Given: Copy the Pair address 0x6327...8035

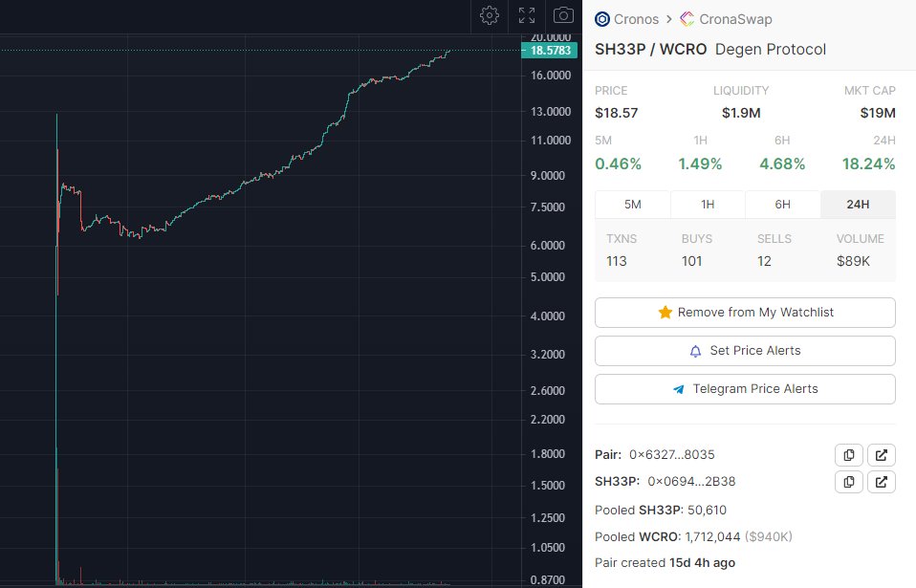Looking at the screenshot, I should [849, 455].
